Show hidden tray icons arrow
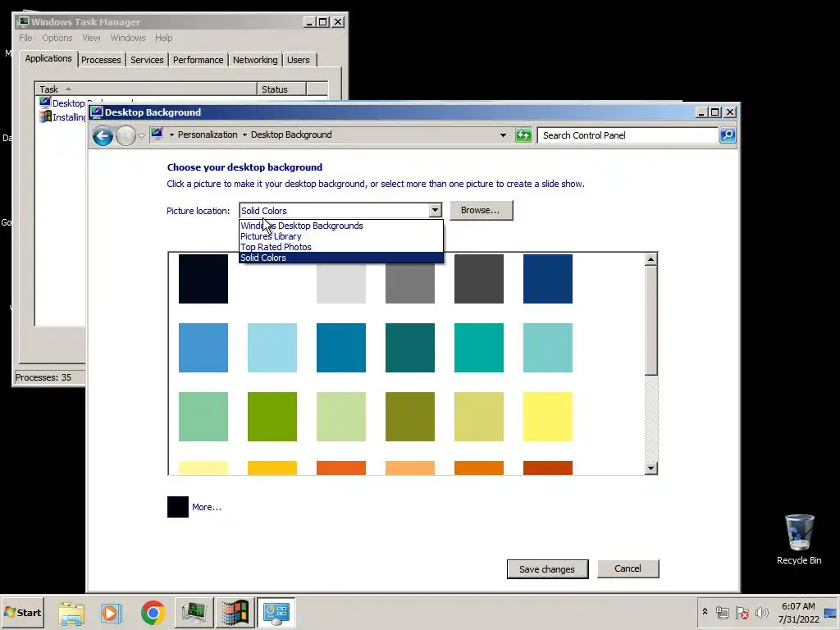 705,612
